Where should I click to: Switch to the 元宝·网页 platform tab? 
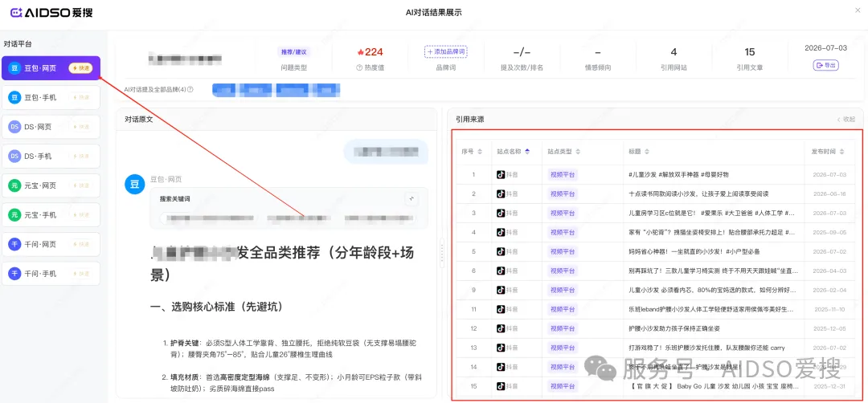point(51,185)
